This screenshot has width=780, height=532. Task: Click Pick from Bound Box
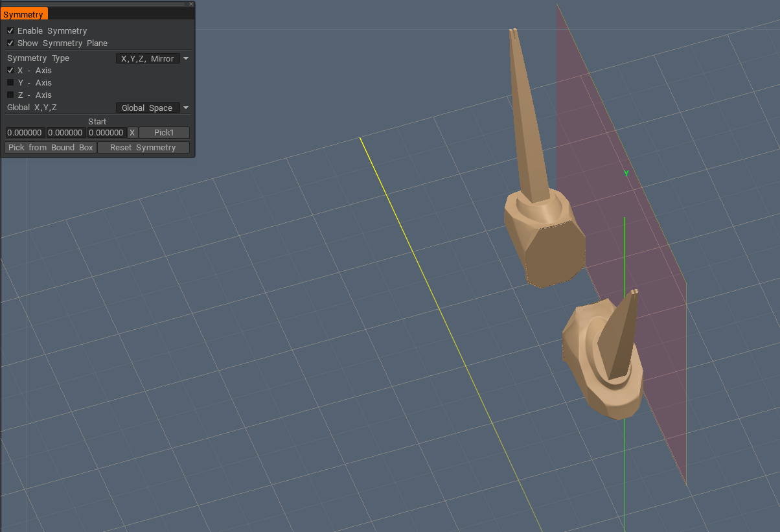click(51, 148)
